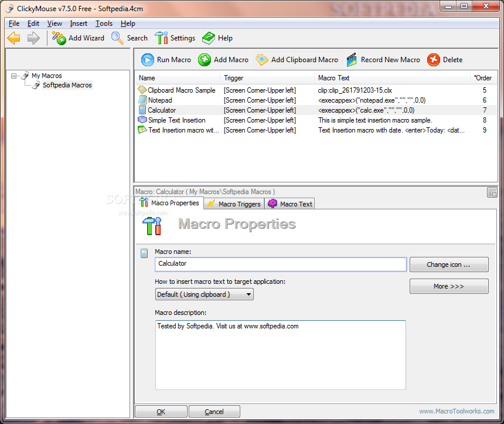Click the trigger cell of Simple Text Insertion

(x=260, y=120)
